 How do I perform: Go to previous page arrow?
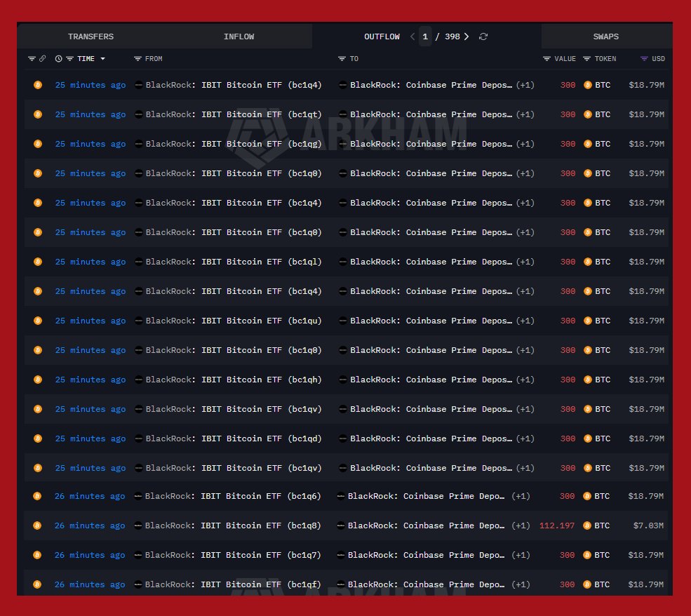(412, 36)
